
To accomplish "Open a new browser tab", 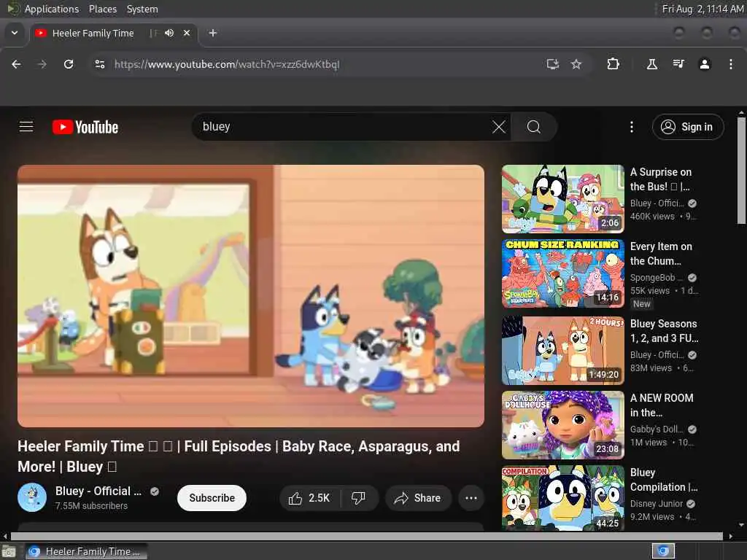I will 213,33.
